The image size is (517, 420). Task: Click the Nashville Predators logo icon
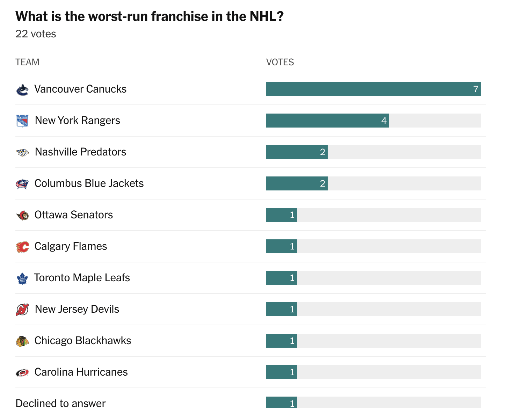pos(22,152)
